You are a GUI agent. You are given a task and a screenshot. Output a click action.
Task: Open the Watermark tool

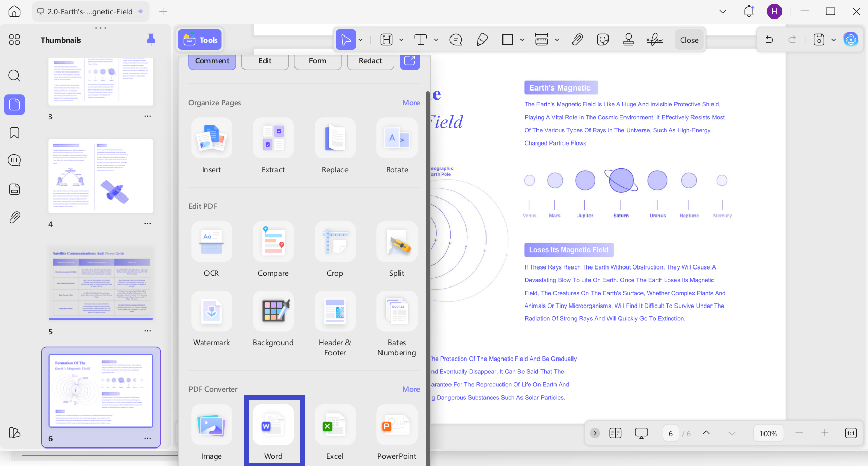(x=211, y=311)
